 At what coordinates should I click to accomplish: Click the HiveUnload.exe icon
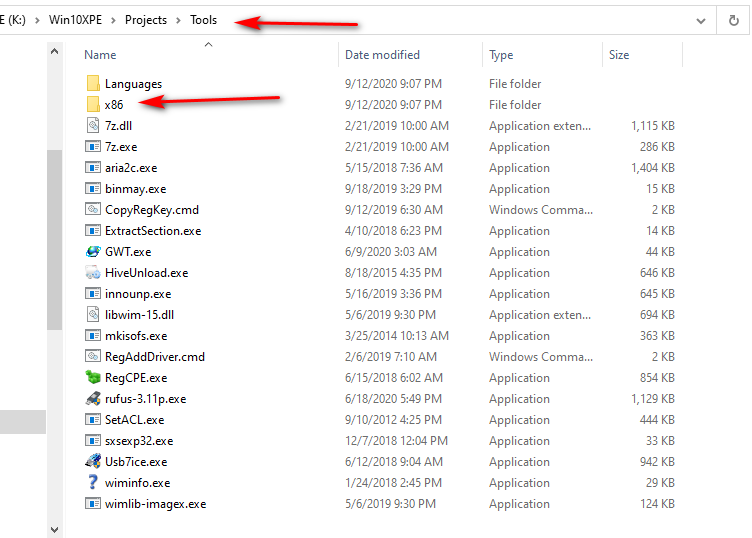click(93, 273)
